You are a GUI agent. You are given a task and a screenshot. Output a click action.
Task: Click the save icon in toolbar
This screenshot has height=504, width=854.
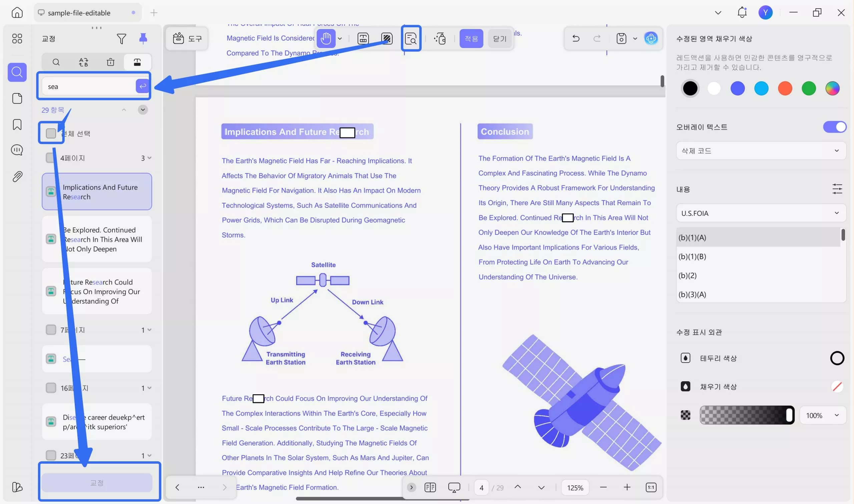621,38
